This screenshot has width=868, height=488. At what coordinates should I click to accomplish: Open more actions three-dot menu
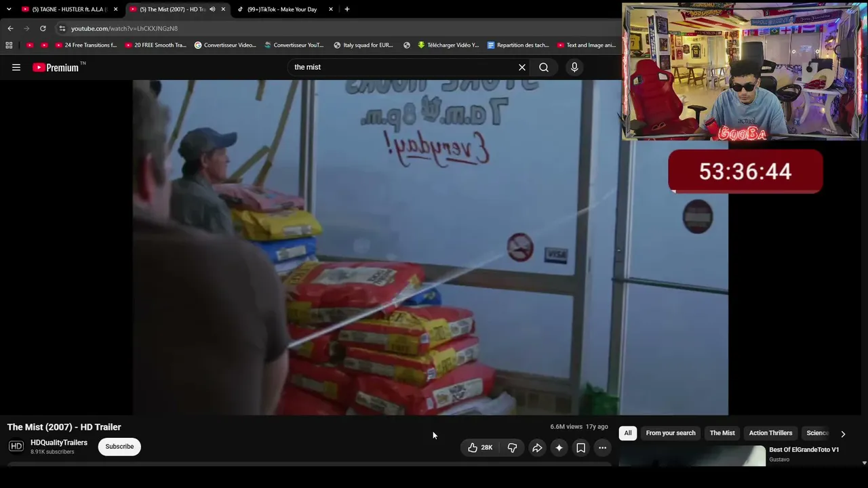(602, 447)
